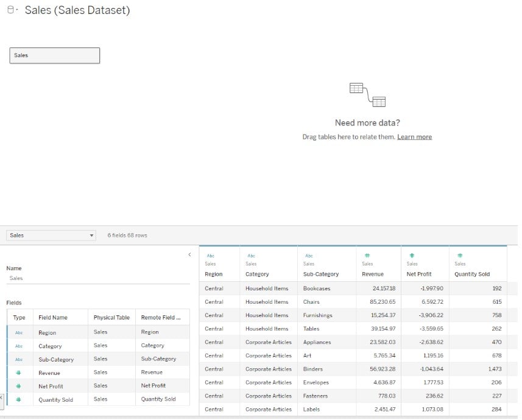Click the related tables illustration icon

pos(367,95)
